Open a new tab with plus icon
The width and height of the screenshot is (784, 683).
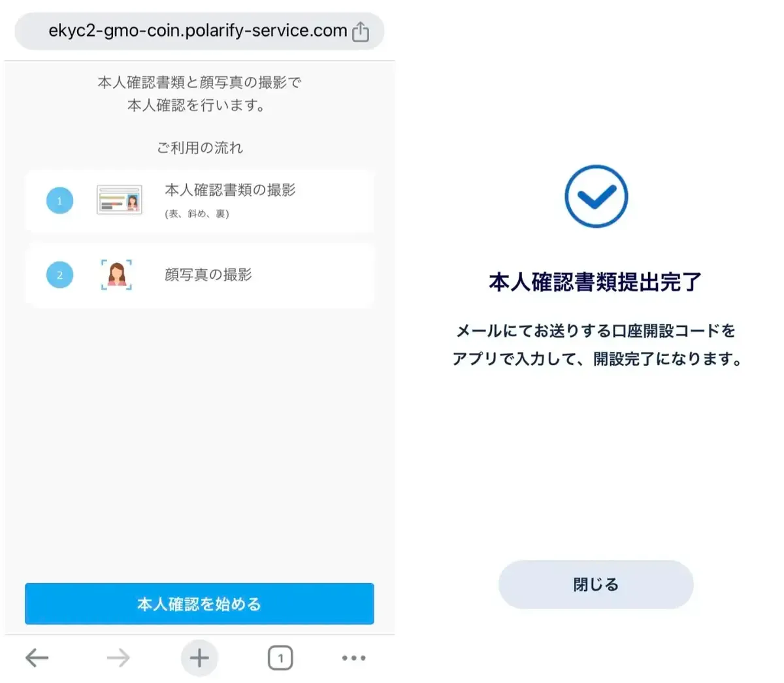(x=199, y=658)
